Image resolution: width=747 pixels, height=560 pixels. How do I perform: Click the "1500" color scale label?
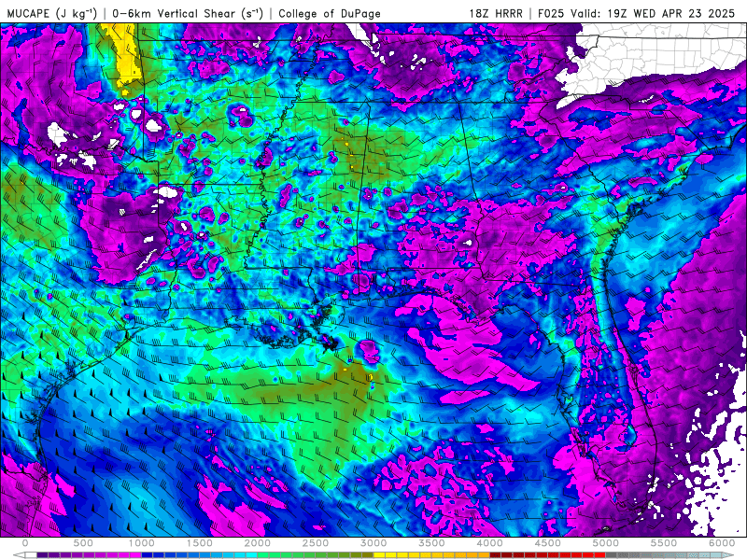pos(200,543)
